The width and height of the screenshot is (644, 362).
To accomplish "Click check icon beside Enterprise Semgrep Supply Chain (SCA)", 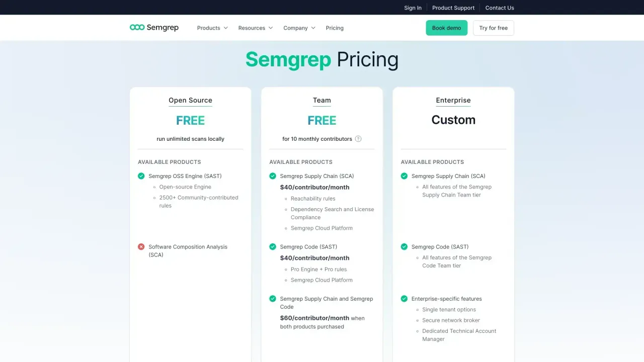I will point(404,176).
